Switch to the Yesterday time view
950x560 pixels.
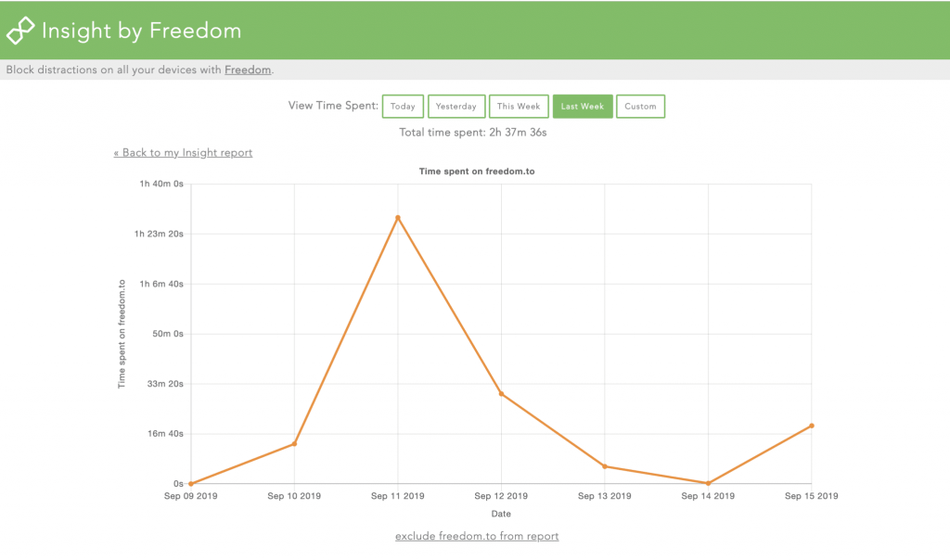click(456, 106)
